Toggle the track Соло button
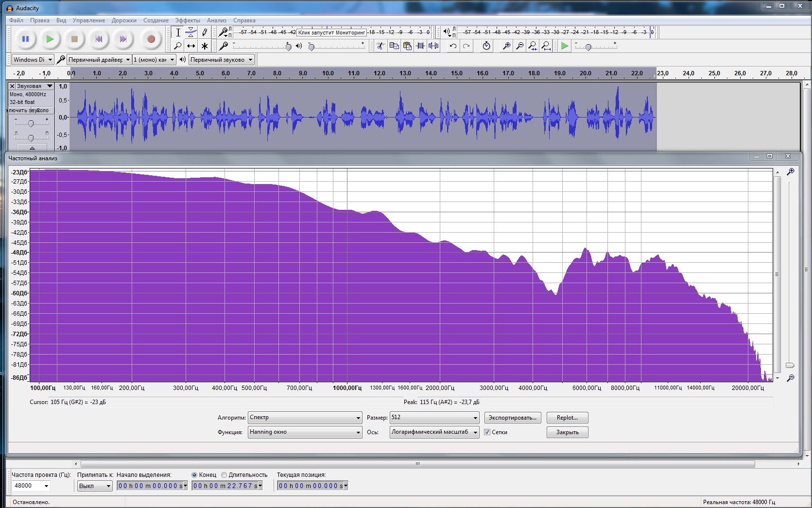Screen dimensions: 812x508 point(43,110)
